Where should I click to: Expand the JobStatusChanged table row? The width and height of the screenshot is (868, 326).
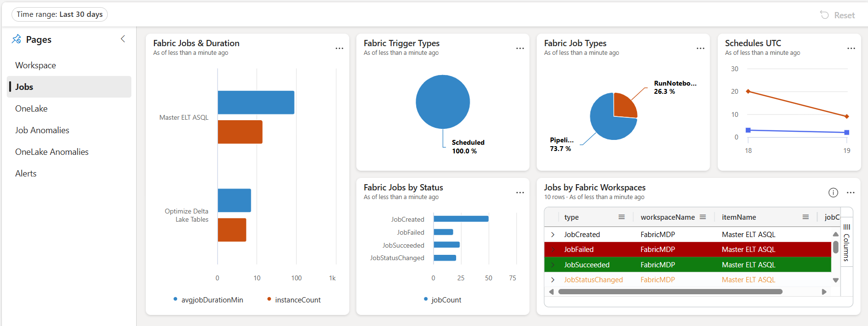point(553,280)
